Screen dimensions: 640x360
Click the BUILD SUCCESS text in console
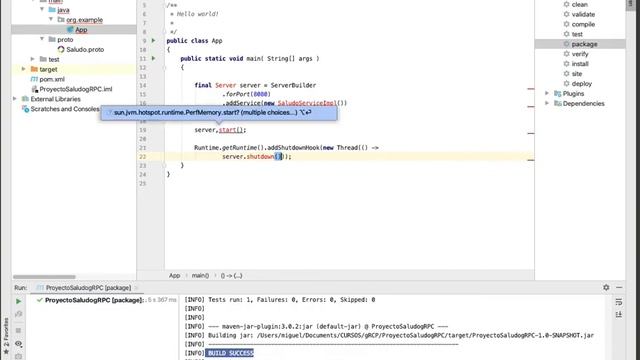point(230,353)
